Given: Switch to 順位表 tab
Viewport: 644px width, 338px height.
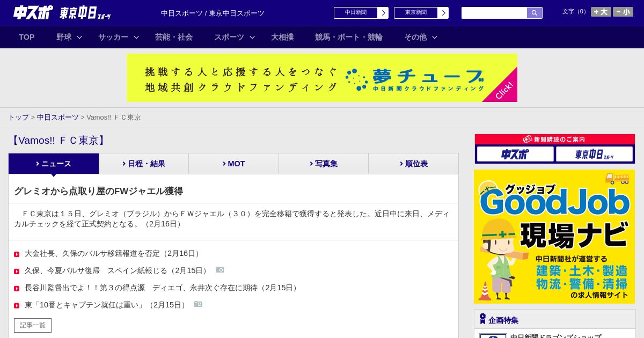Looking at the screenshot, I should click(413, 164).
